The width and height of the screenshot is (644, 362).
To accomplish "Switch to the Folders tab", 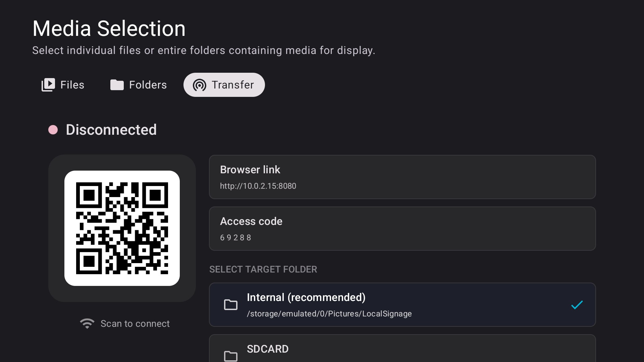I will 138,85.
